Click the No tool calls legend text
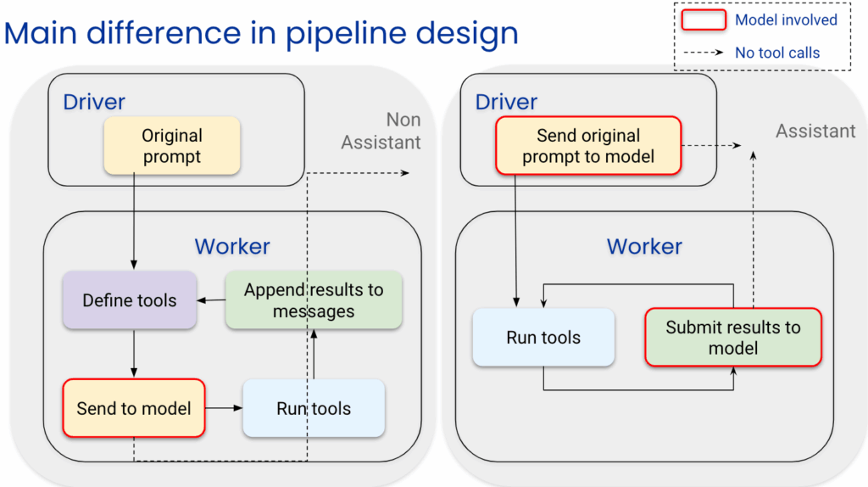868x487 pixels. (777, 53)
